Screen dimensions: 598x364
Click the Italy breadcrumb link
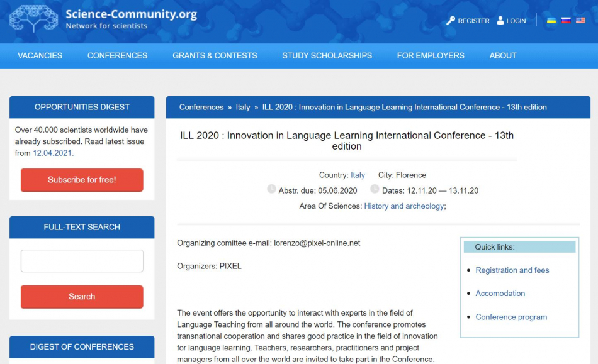(x=243, y=108)
